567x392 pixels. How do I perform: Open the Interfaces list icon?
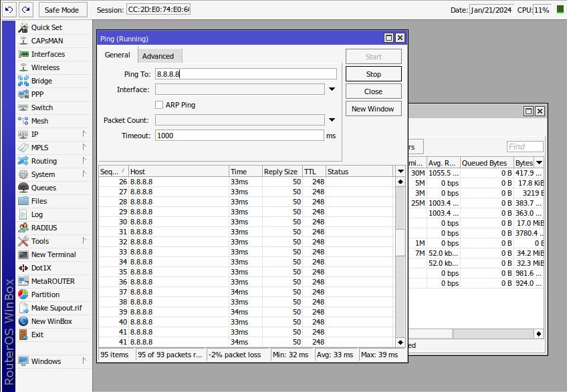[x=23, y=54]
